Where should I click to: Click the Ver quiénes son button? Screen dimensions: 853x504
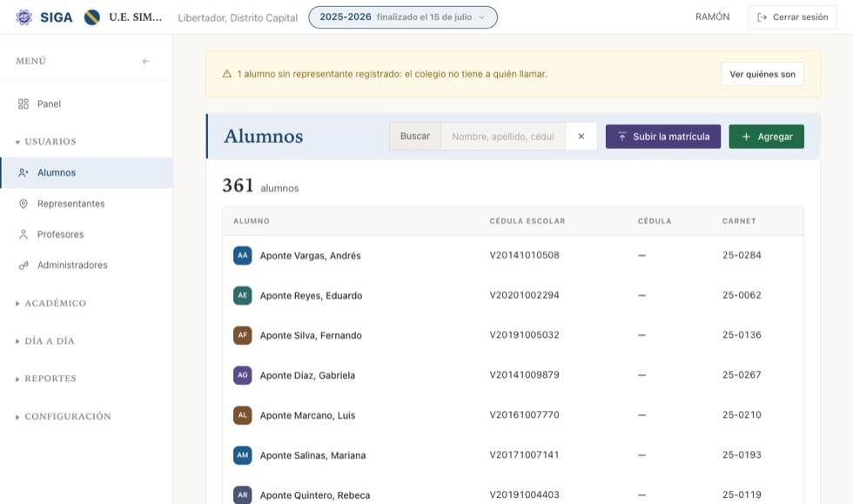(762, 74)
